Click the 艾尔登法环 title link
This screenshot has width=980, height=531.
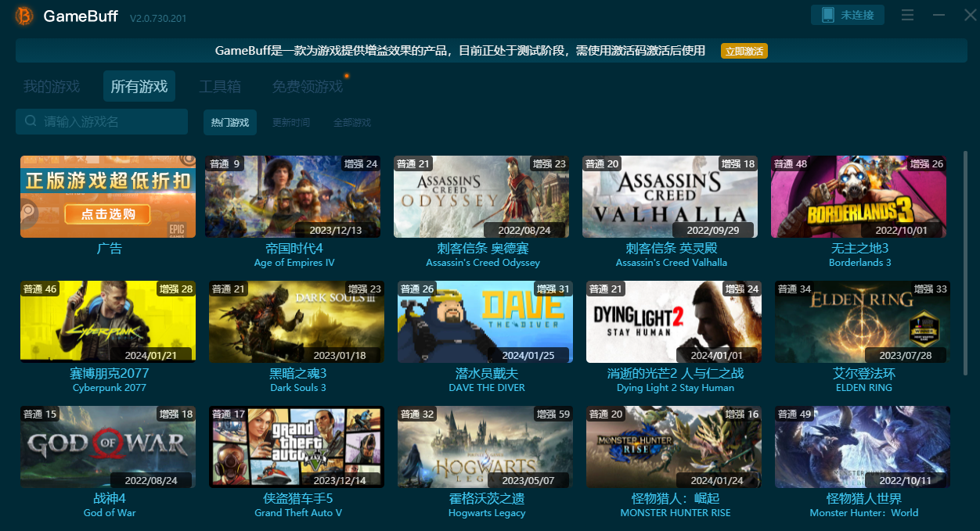click(864, 373)
